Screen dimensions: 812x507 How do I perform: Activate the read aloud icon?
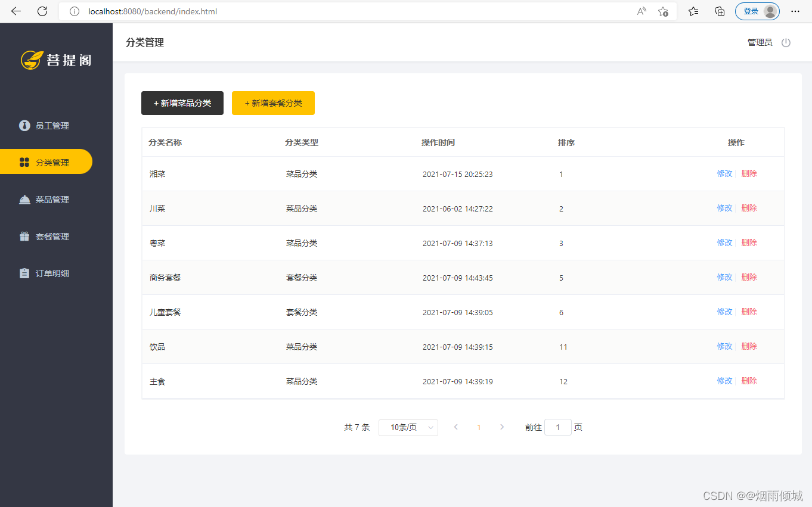pos(641,11)
